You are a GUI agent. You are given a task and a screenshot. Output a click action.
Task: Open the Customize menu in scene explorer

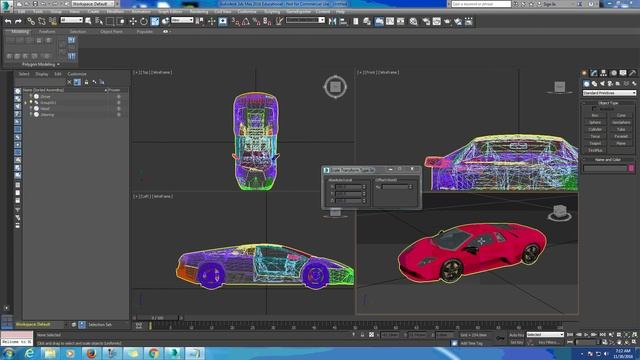tap(77, 74)
